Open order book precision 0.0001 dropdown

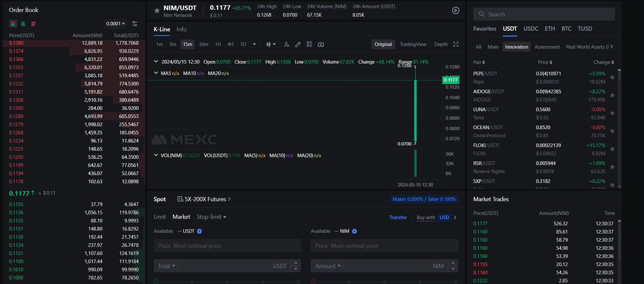tap(115, 24)
